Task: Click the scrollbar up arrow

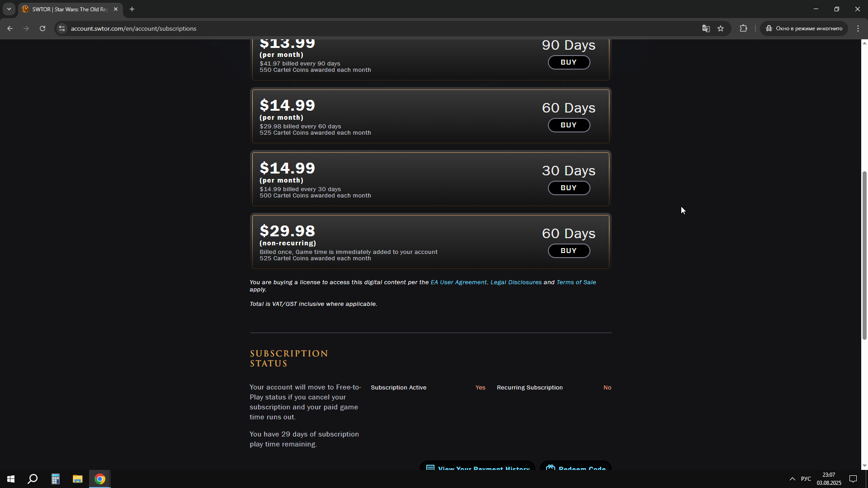Action: point(864,42)
